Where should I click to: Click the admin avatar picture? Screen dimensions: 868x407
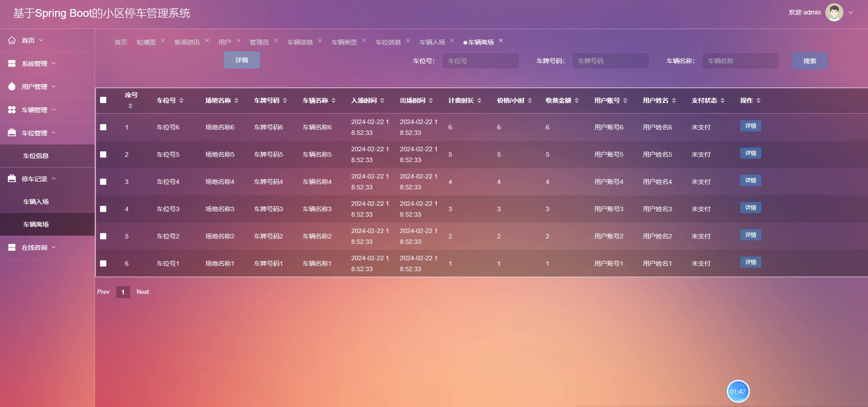click(834, 12)
